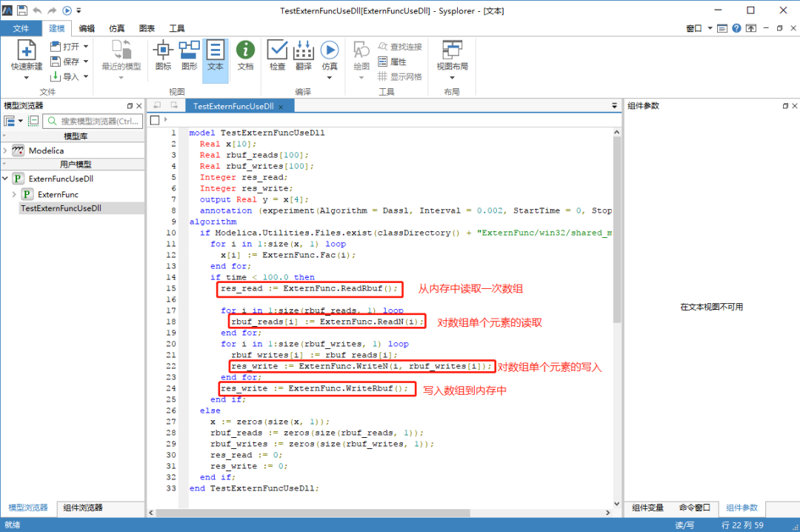Select the 工具 ribbon tab
Image resolution: width=800 pixels, height=532 pixels.
tap(177, 28)
